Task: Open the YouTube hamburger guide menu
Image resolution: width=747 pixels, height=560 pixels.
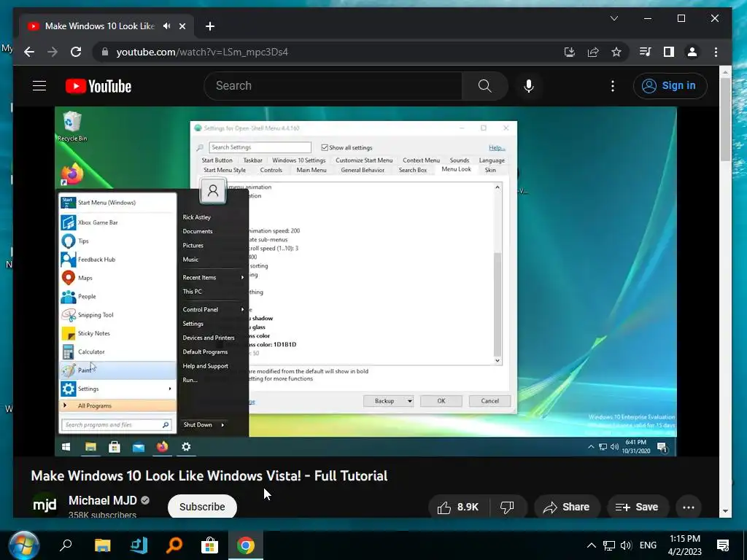Action: 39,86
